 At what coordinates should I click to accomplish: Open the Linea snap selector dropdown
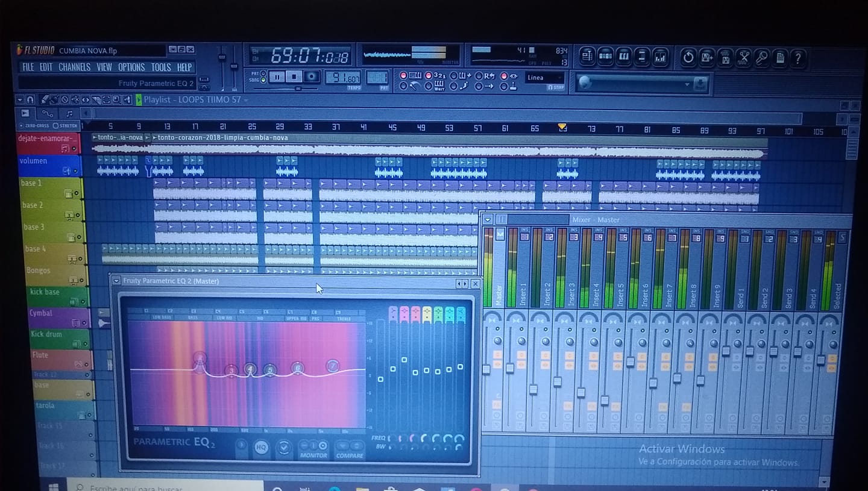[x=545, y=78]
